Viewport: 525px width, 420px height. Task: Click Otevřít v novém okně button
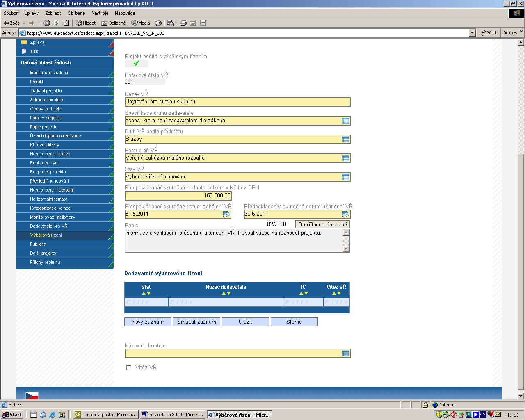[322, 224]
